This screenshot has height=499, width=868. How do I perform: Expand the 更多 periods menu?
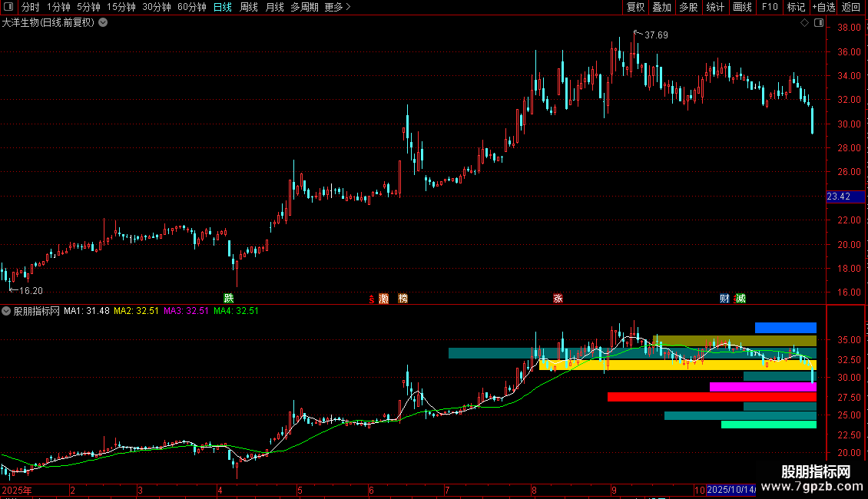click(338, 7)
